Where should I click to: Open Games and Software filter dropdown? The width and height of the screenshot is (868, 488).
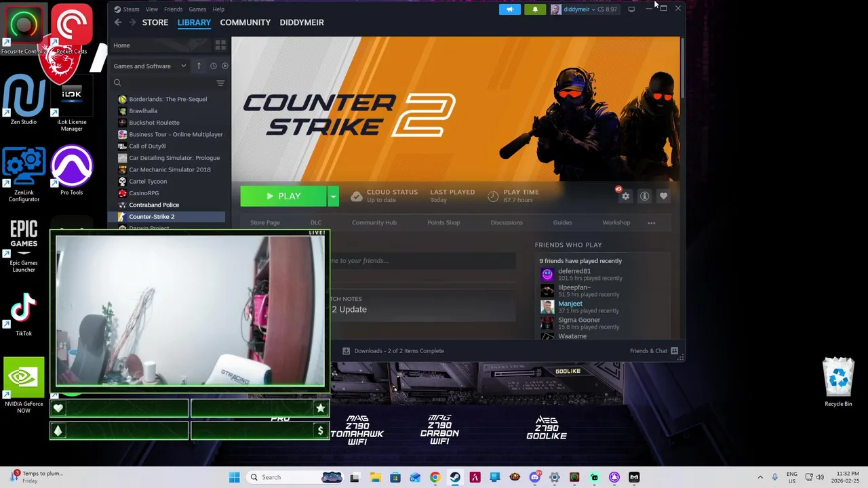(150, 66)
